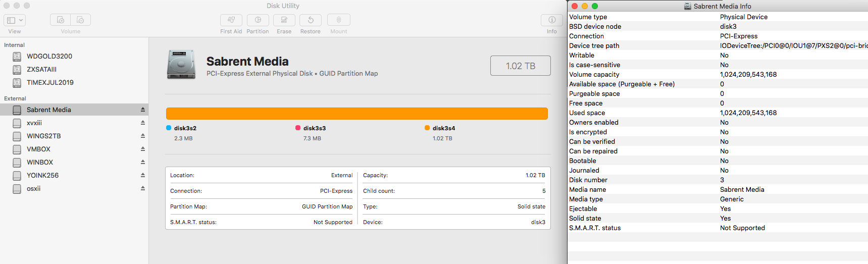
Task: Select the xvxiii external volume
Action: pyautogui.click(x=74, y=123)
